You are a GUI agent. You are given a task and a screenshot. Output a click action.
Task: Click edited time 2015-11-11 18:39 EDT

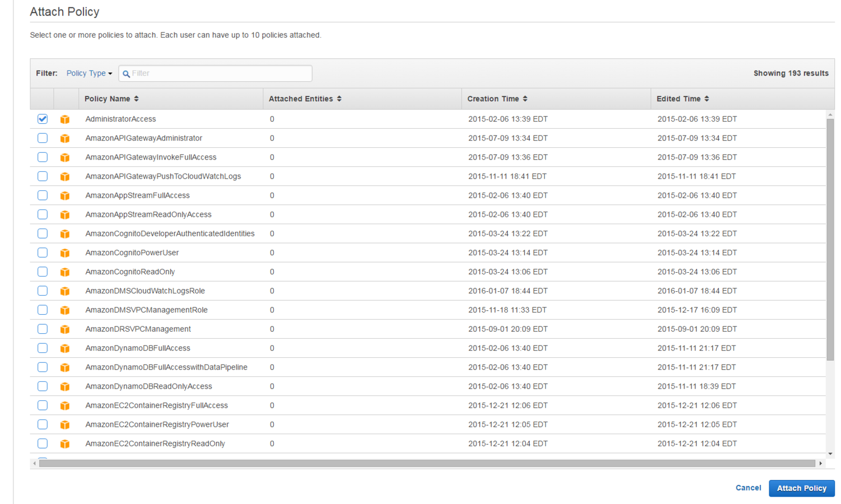(x=697, y=386)
